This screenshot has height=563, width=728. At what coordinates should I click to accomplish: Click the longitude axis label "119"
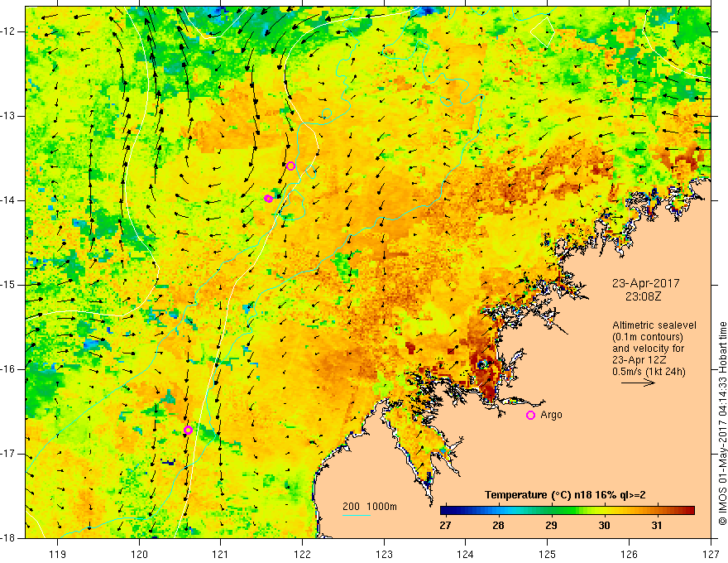(x=58, y=554)
